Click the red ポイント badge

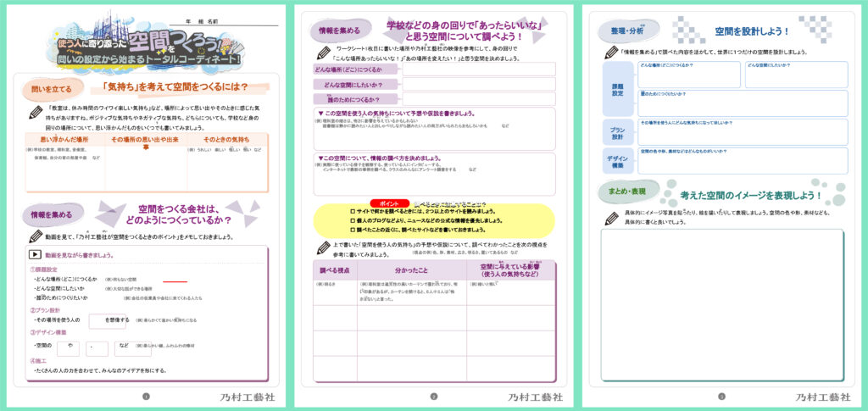pyautogui.click(x=390, y=203)
